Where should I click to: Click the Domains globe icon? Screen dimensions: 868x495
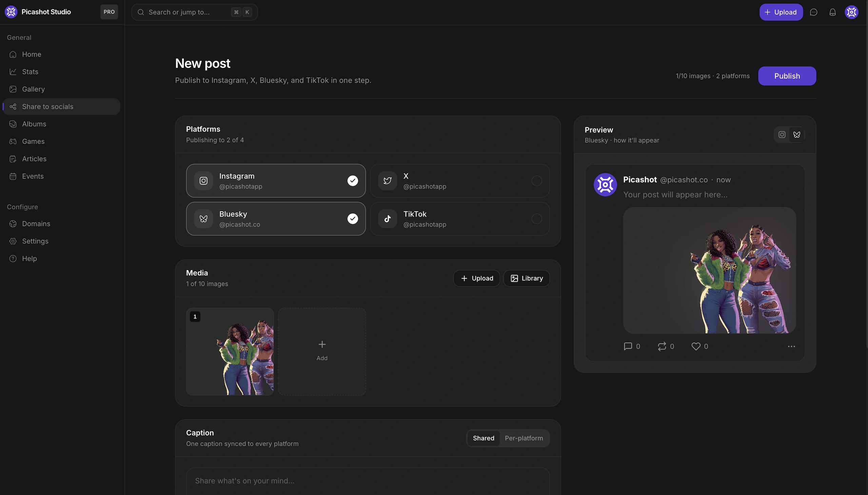[x=13, y=224]
